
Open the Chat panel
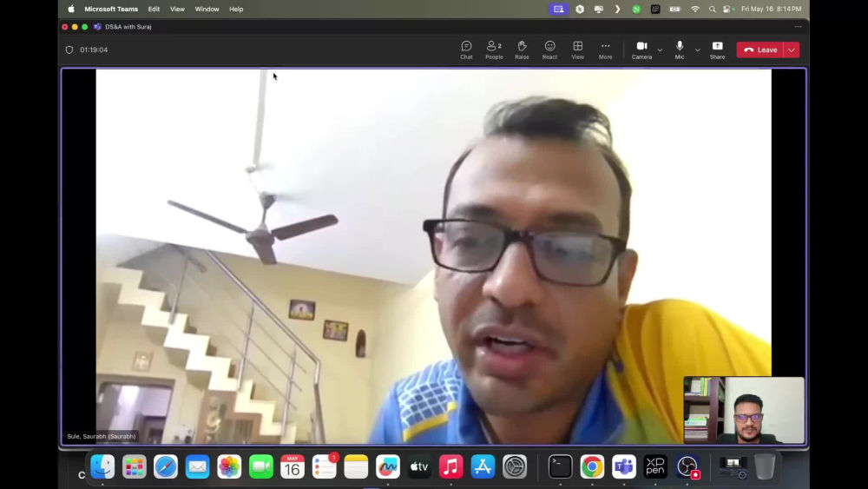click(466, 50)
